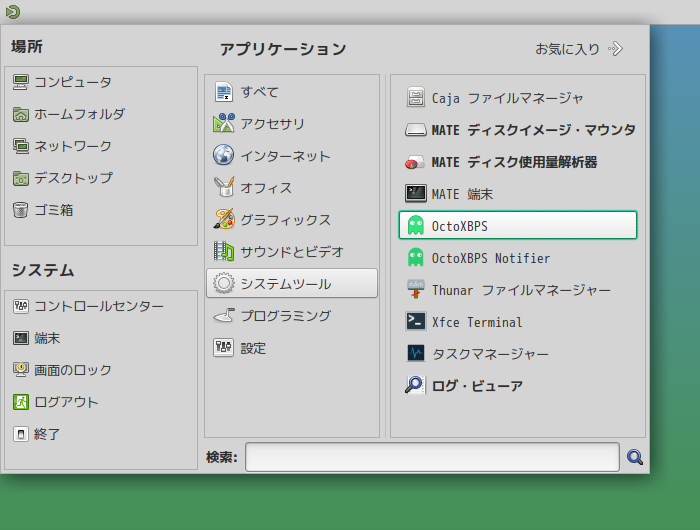Viewport: 700px width, 530px height.
Task: Click the グラフィックス category label
Action: pos(286,220)
